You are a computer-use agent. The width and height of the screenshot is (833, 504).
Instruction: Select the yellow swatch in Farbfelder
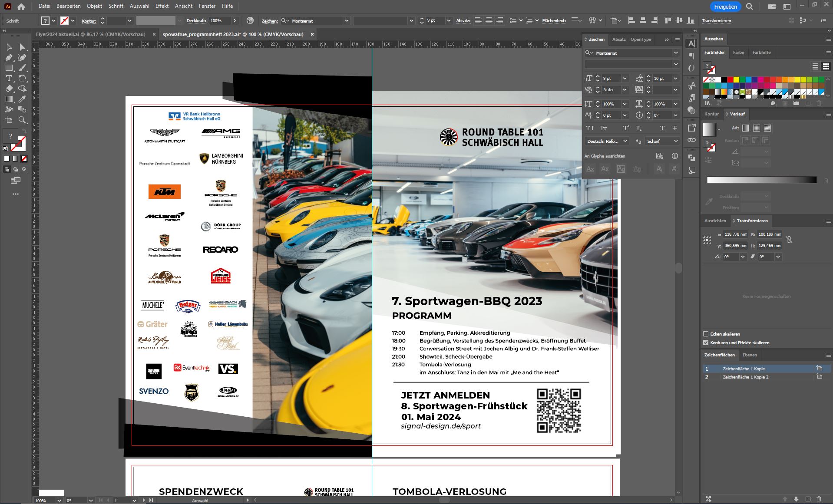tap(736, 80)
